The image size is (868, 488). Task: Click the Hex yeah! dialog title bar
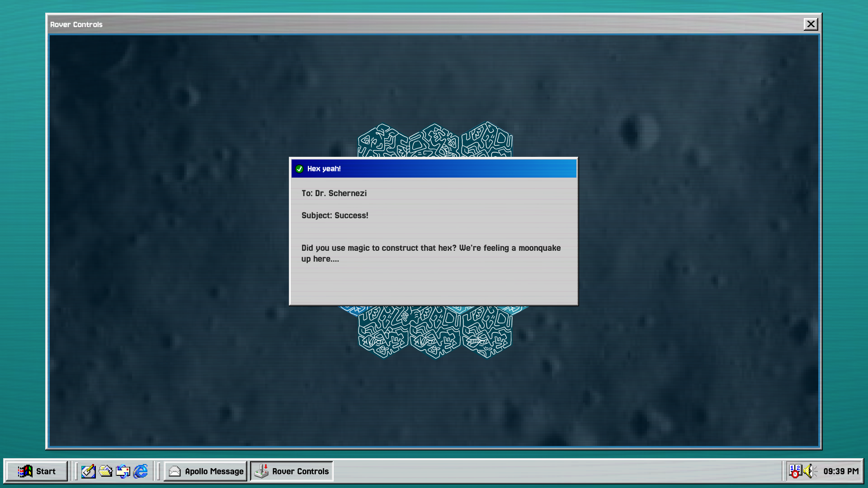(x=434, y=169)
